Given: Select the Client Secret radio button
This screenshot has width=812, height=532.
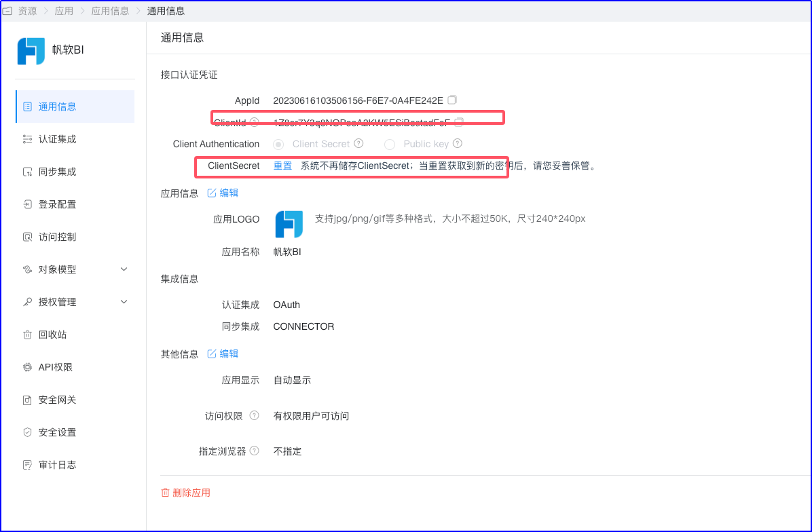Looking at the screenshot, I should point(278,145).
